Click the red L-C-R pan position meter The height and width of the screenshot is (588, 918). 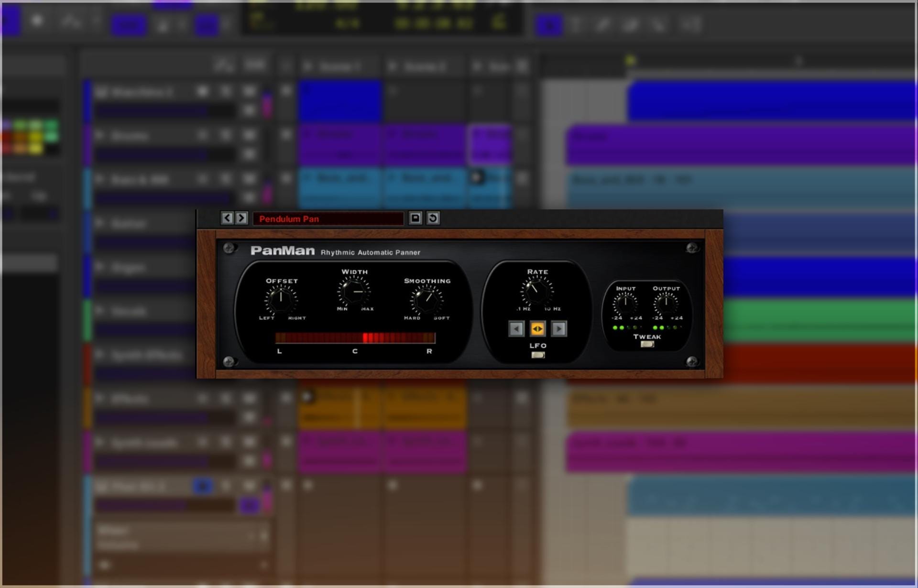pyautogui.click(x=355, y=338)
